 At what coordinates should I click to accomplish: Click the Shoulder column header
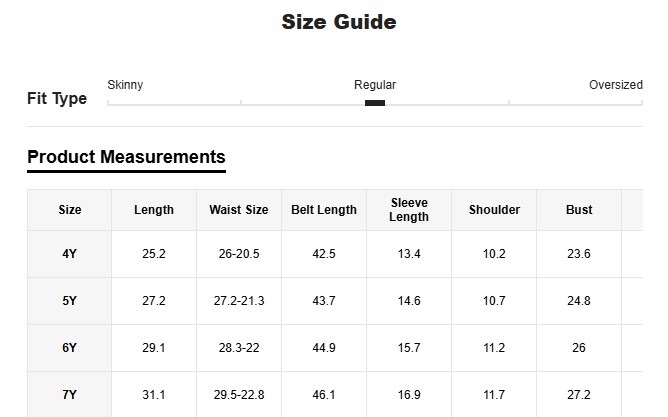point(494,210)
